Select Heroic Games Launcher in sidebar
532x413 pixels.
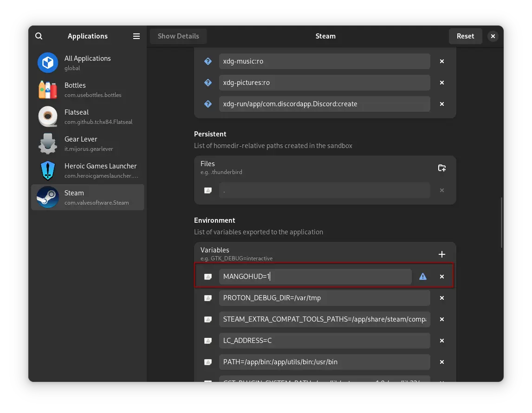point(88,170)
